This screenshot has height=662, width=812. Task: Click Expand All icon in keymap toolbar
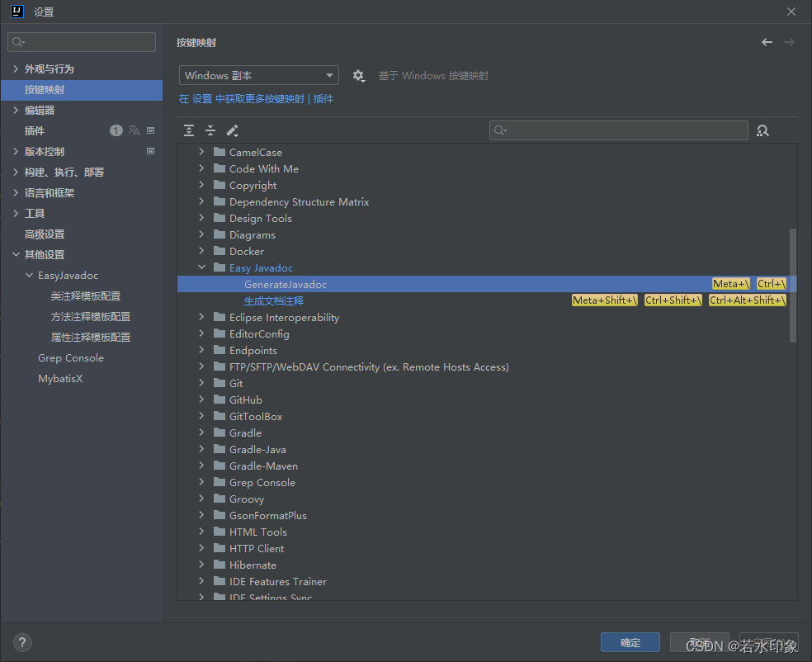[x=189, y=130]
